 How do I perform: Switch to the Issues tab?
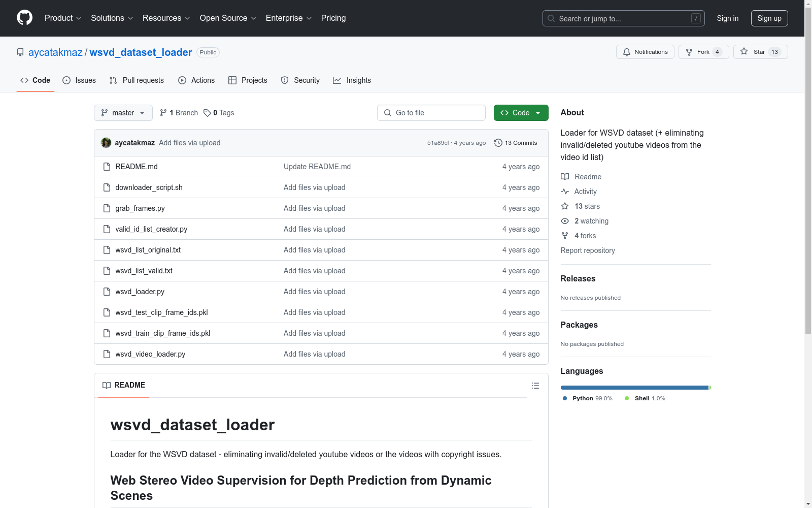tap(79, 80)
